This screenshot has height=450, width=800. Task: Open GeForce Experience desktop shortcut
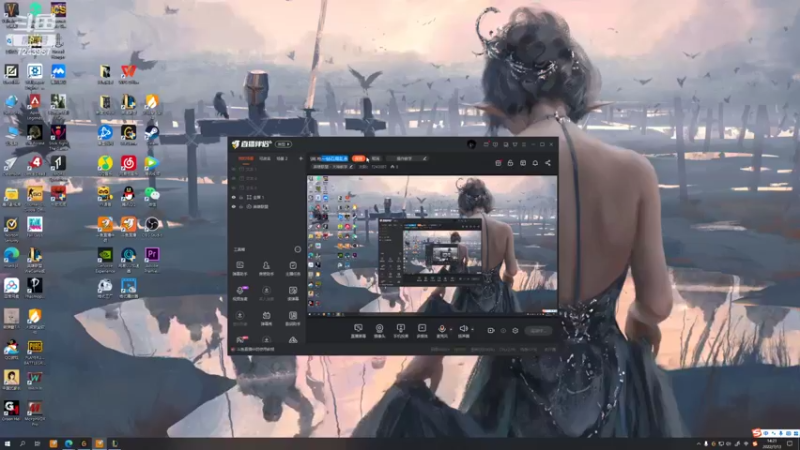point(105,258)
